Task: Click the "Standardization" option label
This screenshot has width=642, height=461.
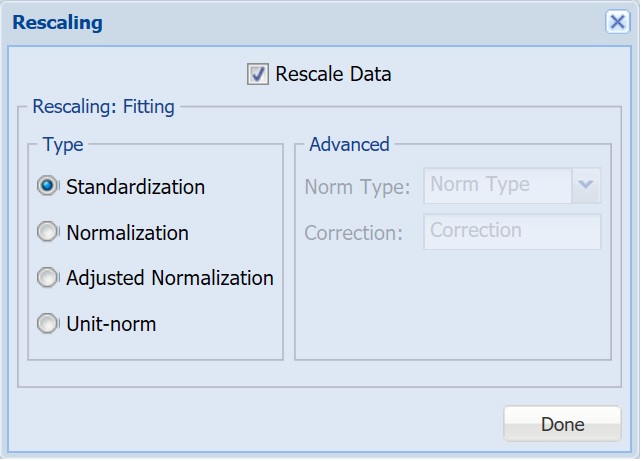Action: pos(135,187)
